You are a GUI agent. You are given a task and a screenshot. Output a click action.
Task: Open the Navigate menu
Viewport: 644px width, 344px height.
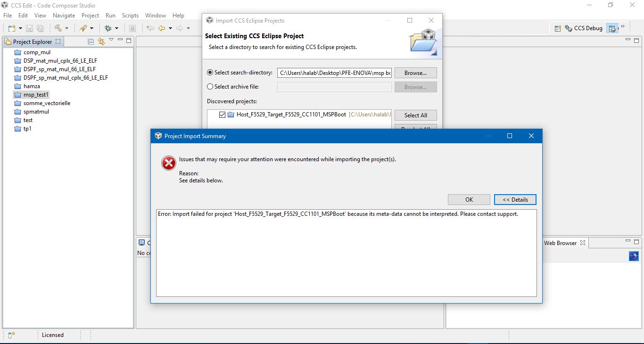[64, 16]
